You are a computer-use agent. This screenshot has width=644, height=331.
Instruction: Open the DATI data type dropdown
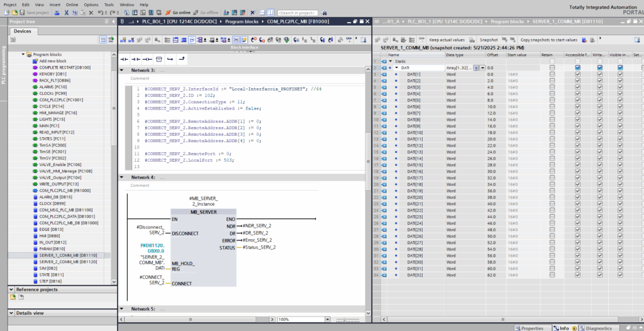tap(482, 68)
